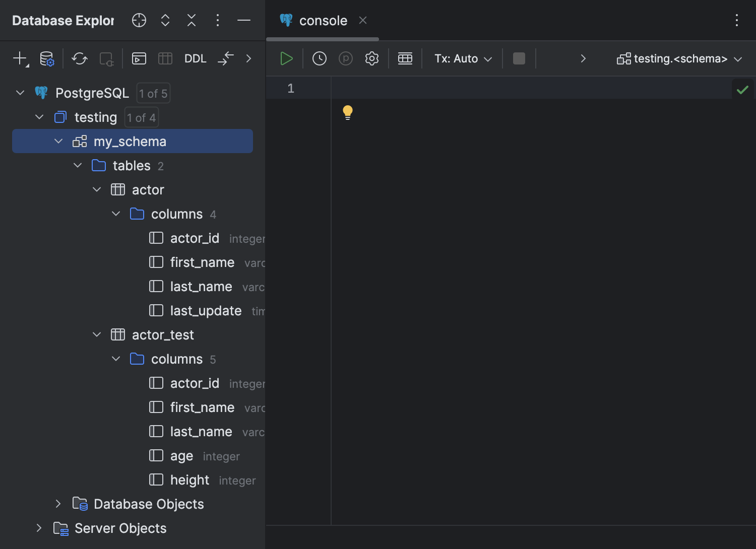Open Database Explorer options menu
This screenshot has height=549, width=756.
coord(217,20)
